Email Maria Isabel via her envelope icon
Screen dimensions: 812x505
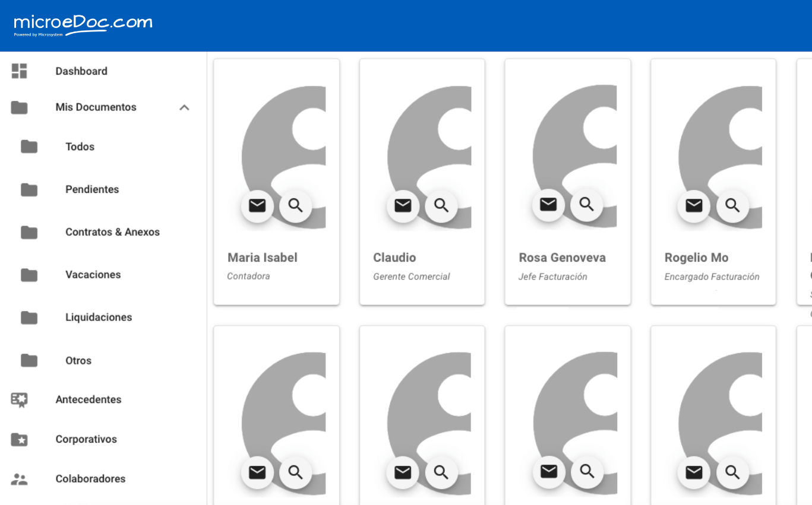[x=257, y=206]
